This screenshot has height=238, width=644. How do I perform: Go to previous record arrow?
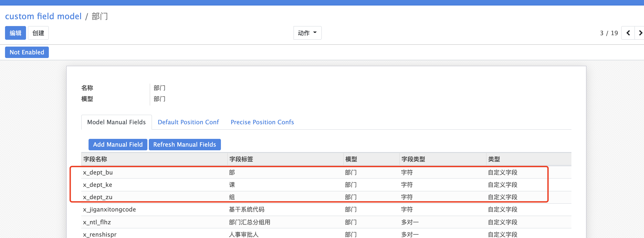click(x=628, y=33)
